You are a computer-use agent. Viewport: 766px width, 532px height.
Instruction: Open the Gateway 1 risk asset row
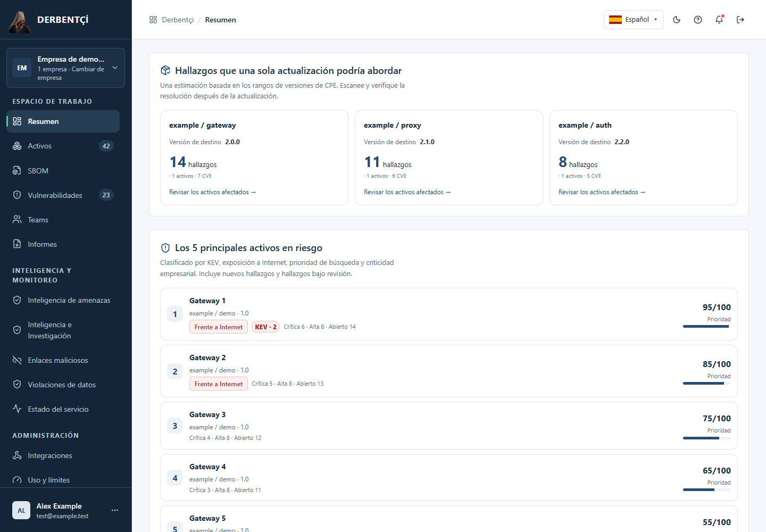(449, 314)
